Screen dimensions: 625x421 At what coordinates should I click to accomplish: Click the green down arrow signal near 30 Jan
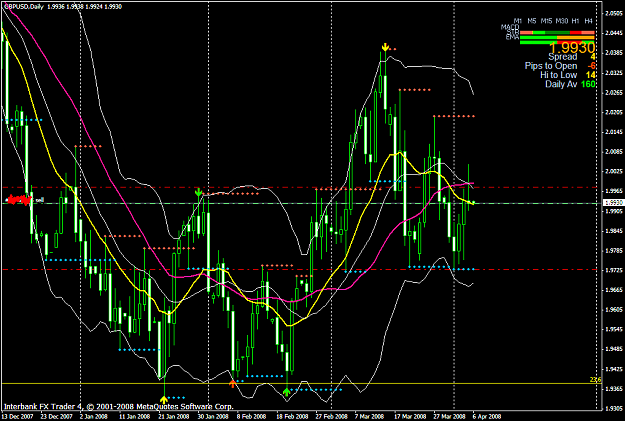coord(198,193)
